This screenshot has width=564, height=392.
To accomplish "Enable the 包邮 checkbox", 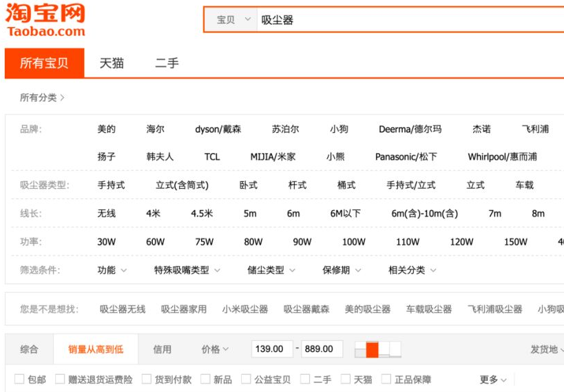I will [x=19, y=379].
